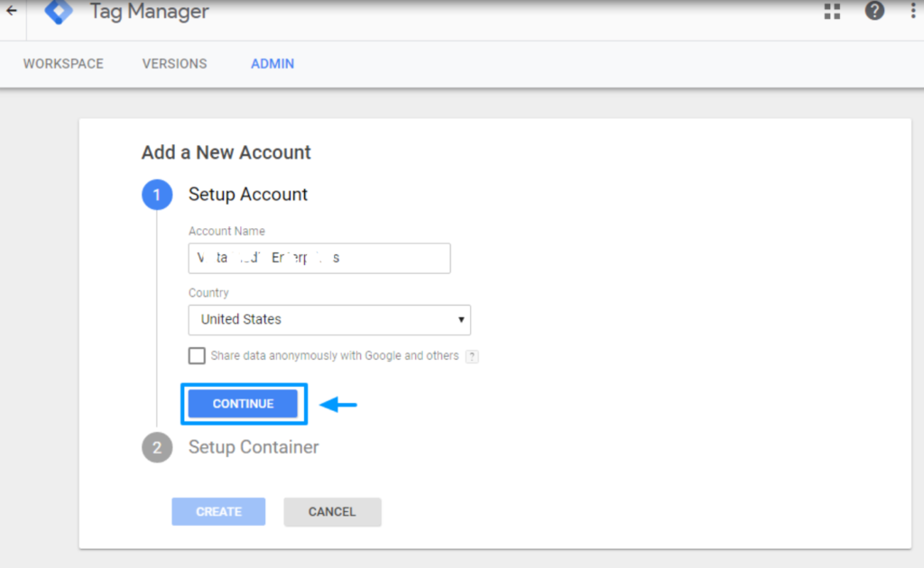Select the Setup Account step heading
Screen dimensions: 924x568
tap(248, 194)
